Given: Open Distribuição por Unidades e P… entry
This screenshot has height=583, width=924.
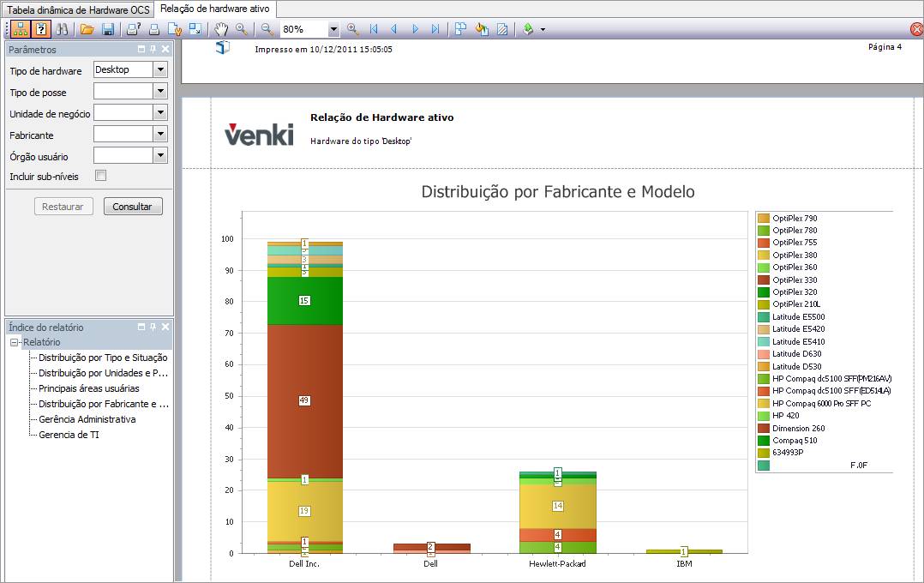Looking at the screenshot, I should (103, 373).
